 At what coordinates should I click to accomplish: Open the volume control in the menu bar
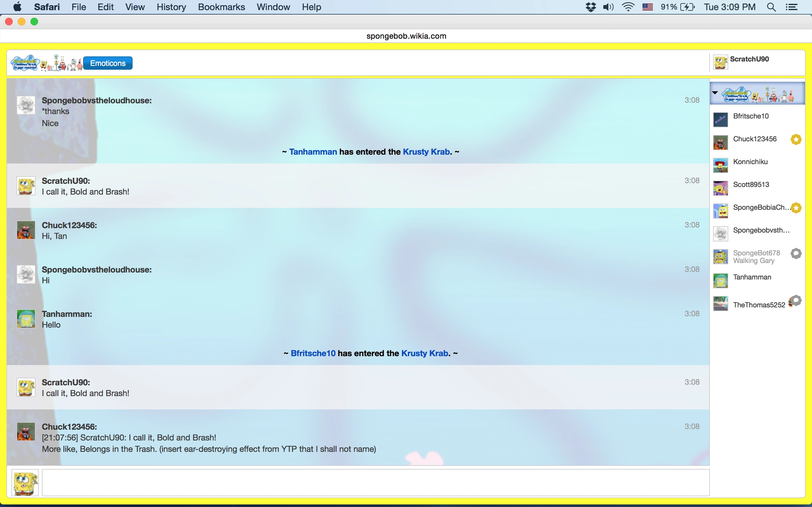pyautogui.click(x=608, y=7)
